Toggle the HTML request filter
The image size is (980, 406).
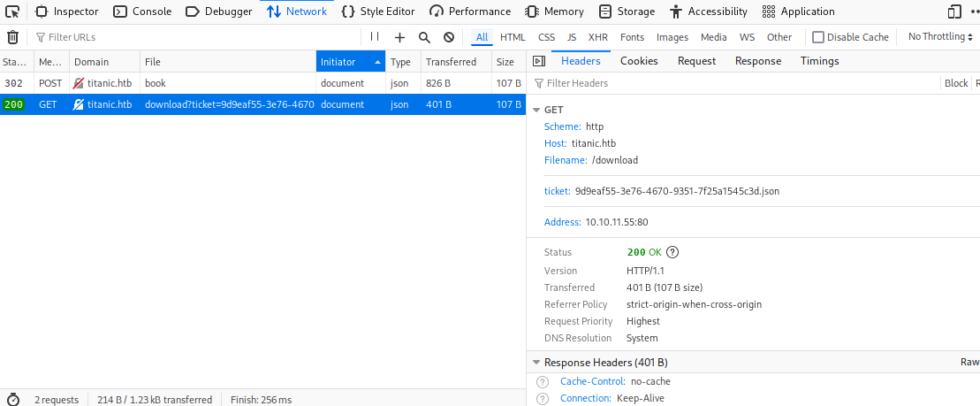point(513,37)
